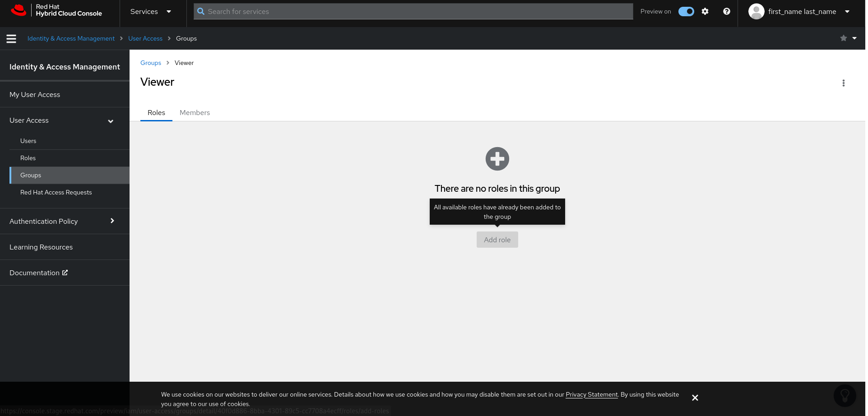This screenshot has width=868, height=416.
Task: Focus the Search for services field
Action: click(413, 11)
